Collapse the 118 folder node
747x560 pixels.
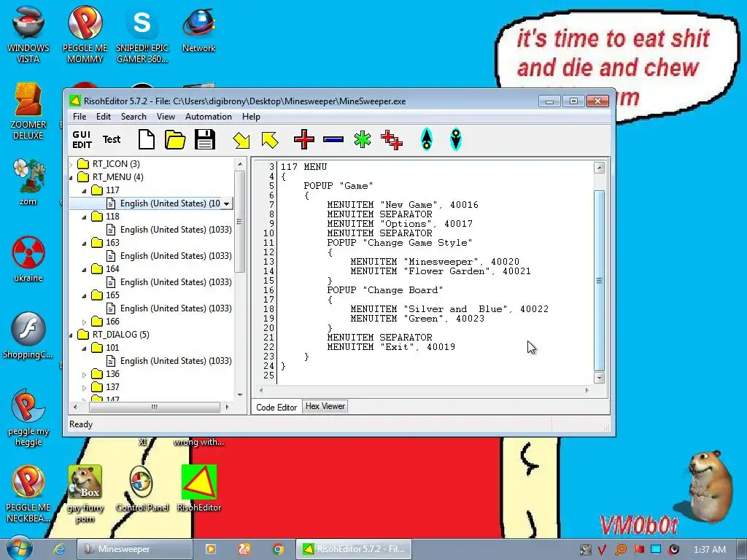pyautogui.click(x=85, y=217)
